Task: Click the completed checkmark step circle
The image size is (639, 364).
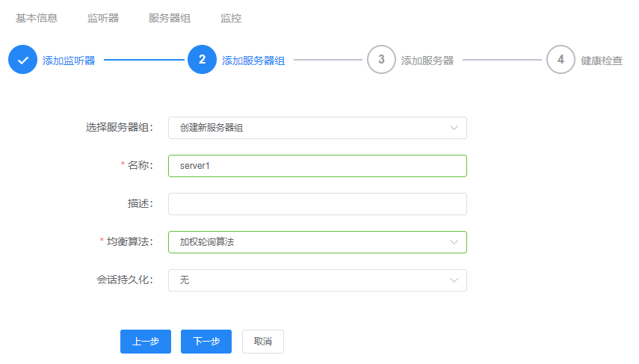Action: click(x=22, y=60)
